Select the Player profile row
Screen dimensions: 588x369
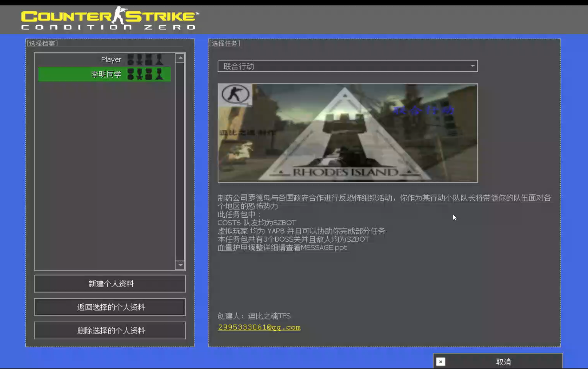(x=104, y=59)
